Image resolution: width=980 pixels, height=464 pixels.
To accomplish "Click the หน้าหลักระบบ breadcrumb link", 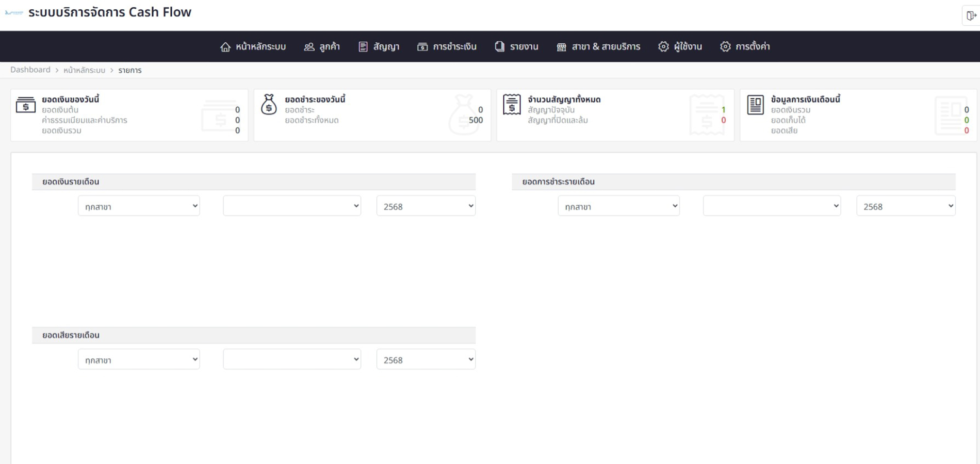I will point(84,70).
